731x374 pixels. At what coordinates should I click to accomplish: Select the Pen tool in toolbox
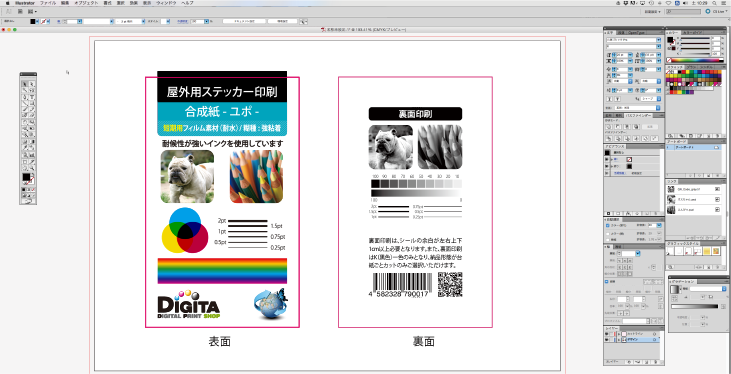coord(25,97)
